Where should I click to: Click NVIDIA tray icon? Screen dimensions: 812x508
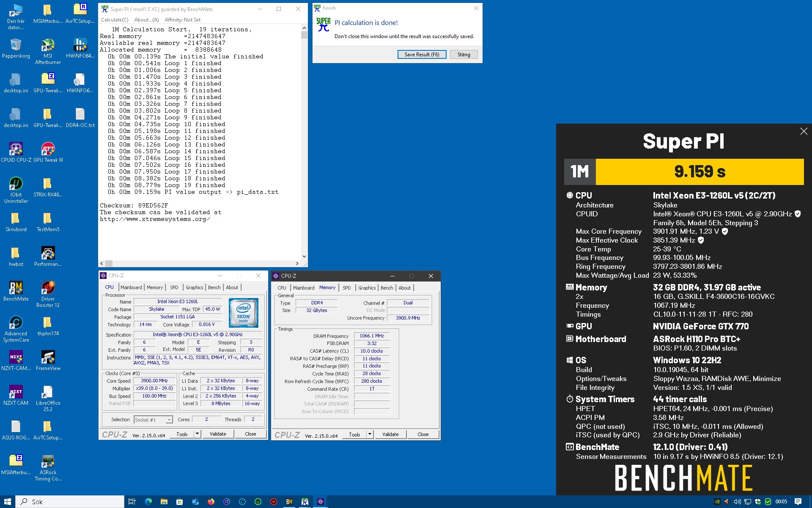point(717,502)
